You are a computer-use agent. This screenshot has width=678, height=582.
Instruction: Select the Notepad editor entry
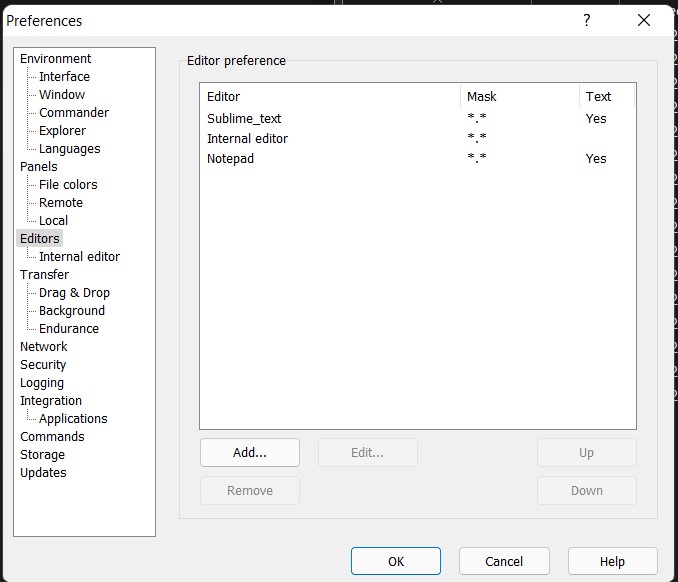(230, 159)
